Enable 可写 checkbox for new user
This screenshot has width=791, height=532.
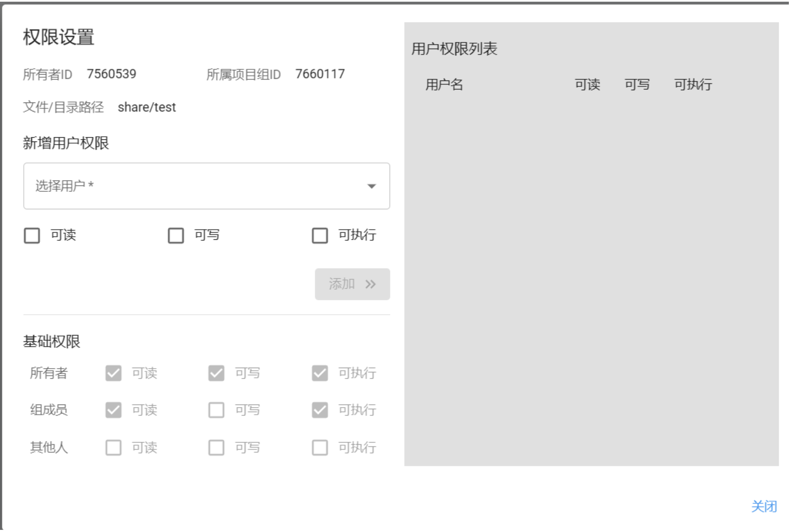coord(176,236)
